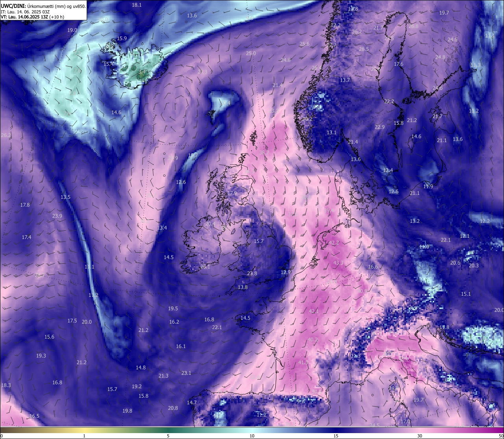Click the 26.1 value over southern Ireland
Image resolution: width=504 pixels, height=439 pixels.
coord(205,267)
